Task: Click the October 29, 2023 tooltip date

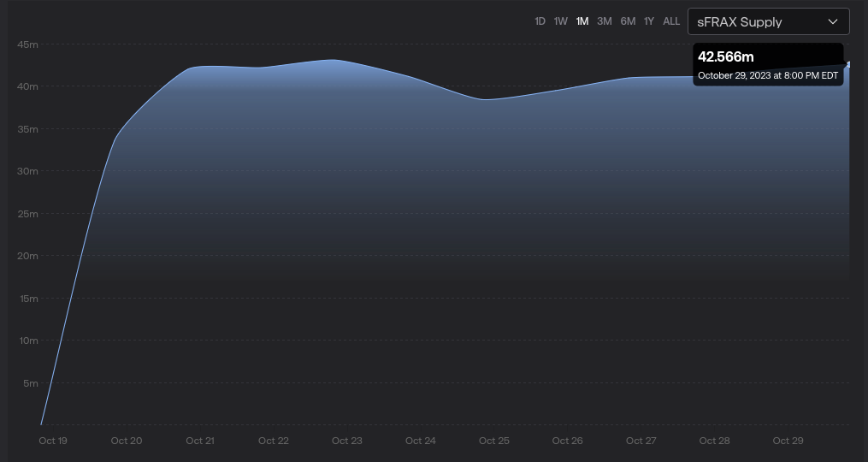Action: coord(767,75)
